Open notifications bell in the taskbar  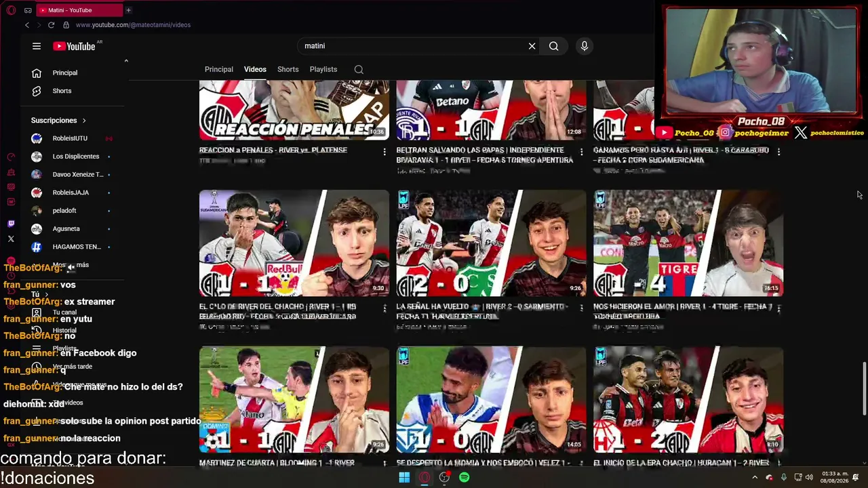point(856,478)
